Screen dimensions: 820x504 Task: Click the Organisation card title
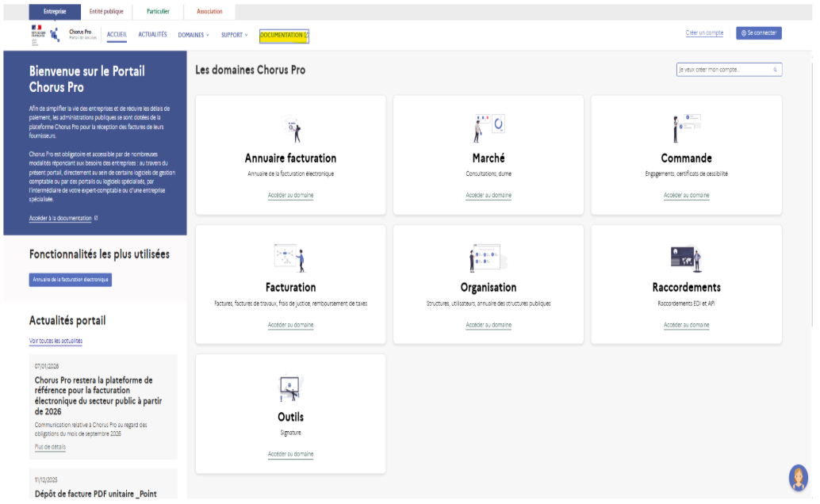(489, 288)
